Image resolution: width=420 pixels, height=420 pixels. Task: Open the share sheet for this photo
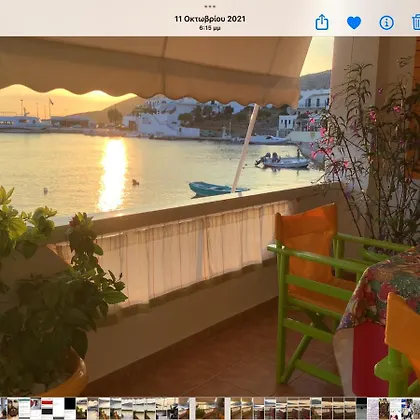click(322, 22)
